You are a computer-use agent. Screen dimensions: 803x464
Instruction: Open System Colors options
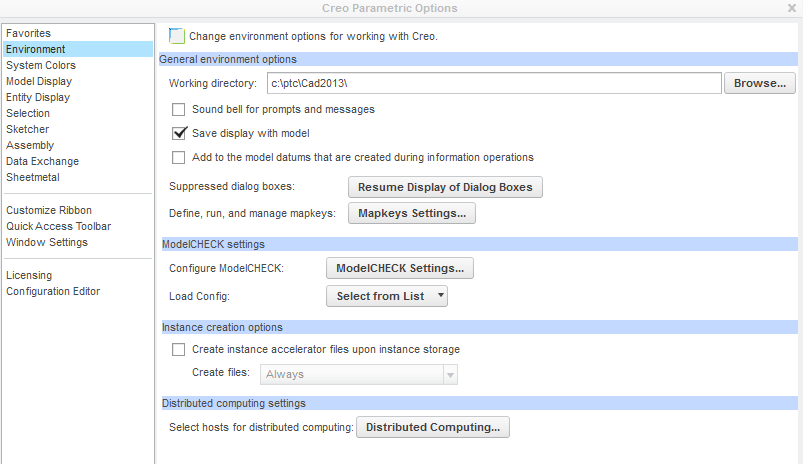point(41,65)
